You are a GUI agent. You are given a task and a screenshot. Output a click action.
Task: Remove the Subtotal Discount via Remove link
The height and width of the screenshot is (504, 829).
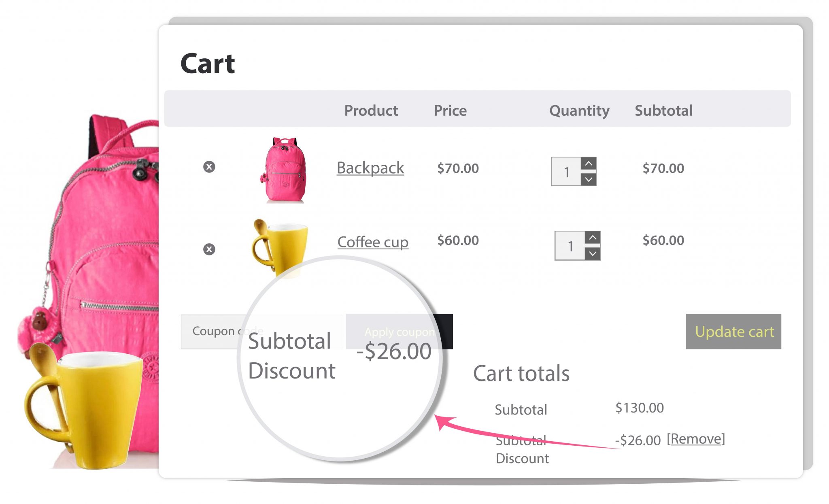click(695, 439)
